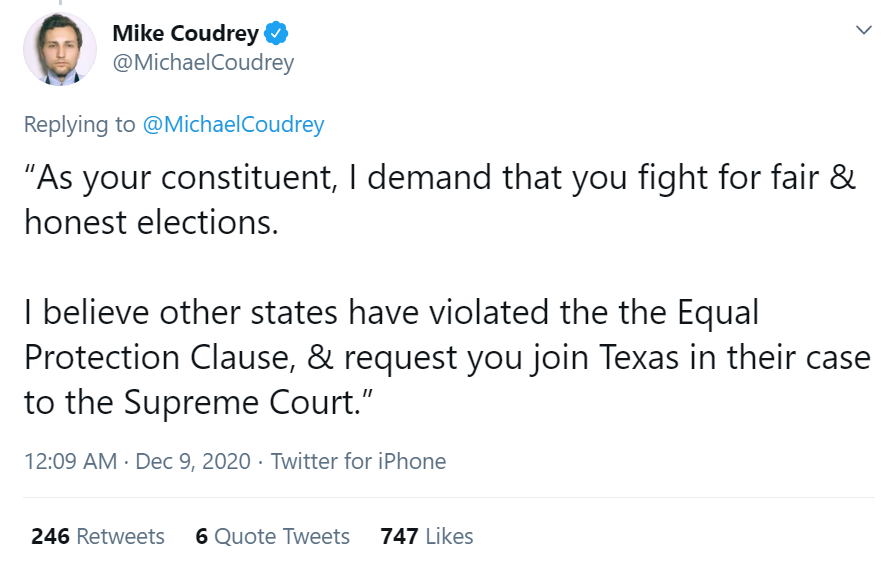886x561 pixels.
Task: View the 246 Retweets list
Action: pos(98,536)
